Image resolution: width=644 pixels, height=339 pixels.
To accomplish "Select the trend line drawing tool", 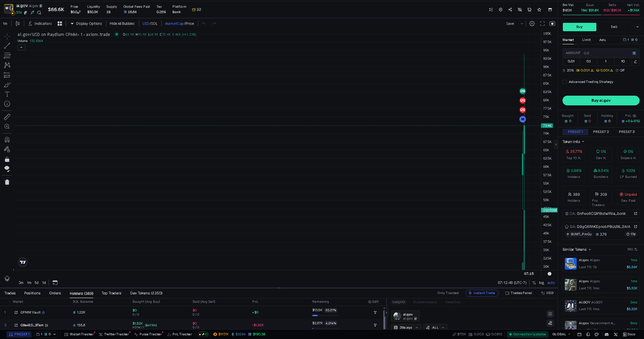I will click(7, 46).
